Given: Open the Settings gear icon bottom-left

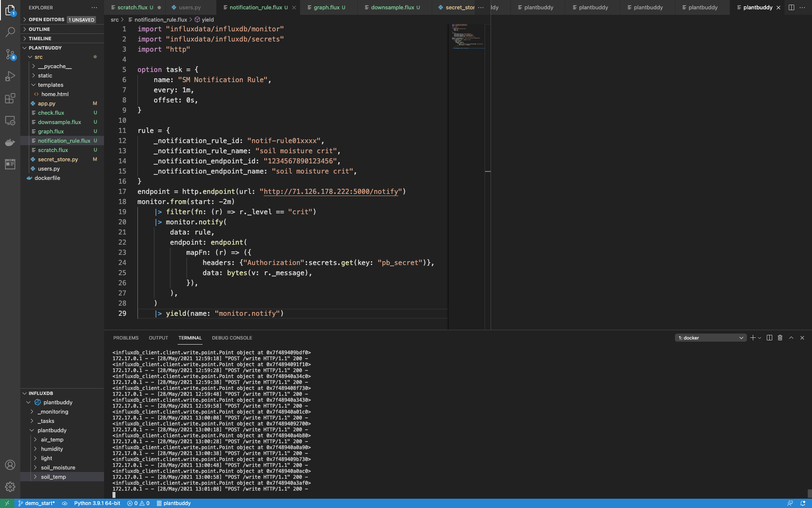Looking at the screenshot, I should (10, 487).
